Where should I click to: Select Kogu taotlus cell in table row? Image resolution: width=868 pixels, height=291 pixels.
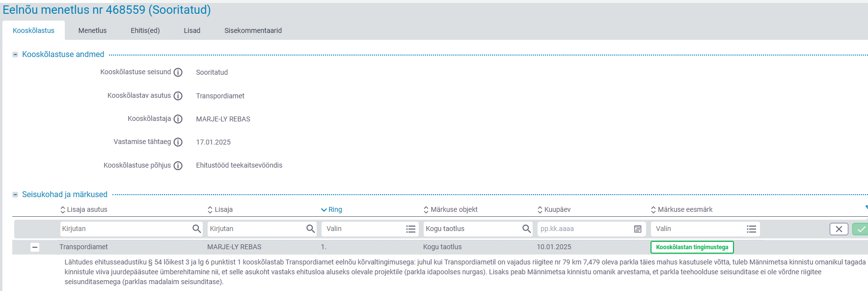pos(442,247)
